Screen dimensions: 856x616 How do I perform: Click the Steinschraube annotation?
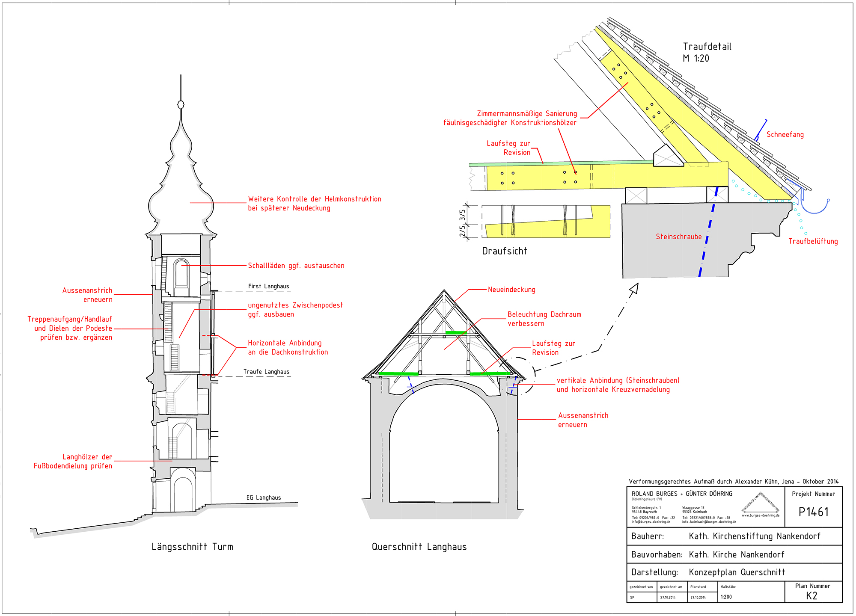pos(678,237)
